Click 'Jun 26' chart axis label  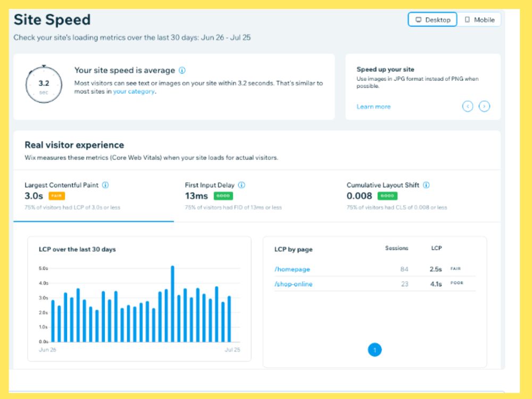[47, 350]
